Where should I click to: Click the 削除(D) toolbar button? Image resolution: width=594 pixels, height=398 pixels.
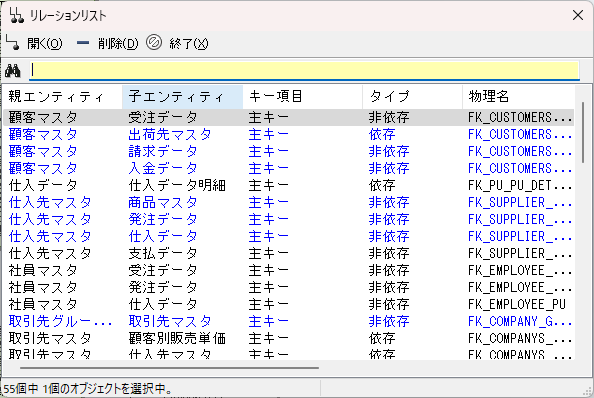point(118,44)
